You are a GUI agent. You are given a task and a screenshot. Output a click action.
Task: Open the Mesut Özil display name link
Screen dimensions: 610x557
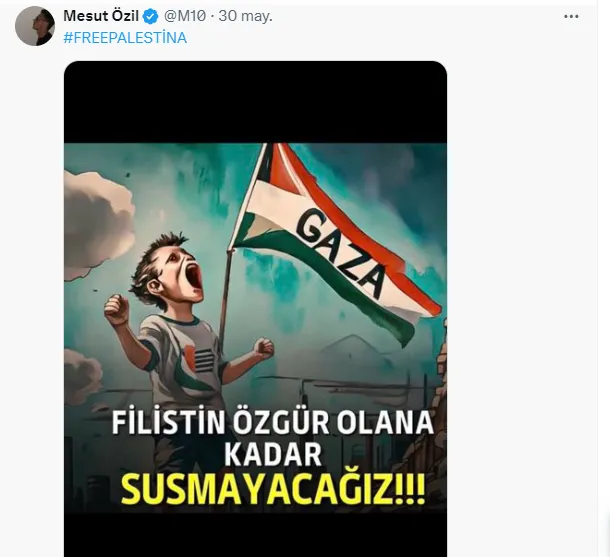[x=101, y=16]
